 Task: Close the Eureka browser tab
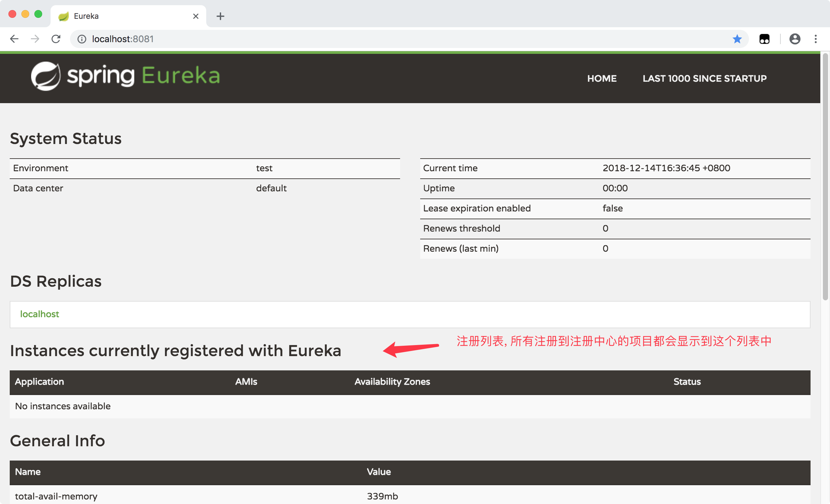pos(196,16)
